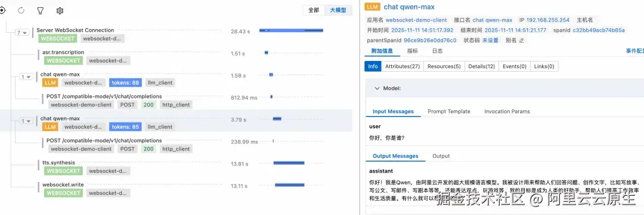Open the Events(0) tab
This screenshot has height=215, width=644.
[x=515, y=66]
